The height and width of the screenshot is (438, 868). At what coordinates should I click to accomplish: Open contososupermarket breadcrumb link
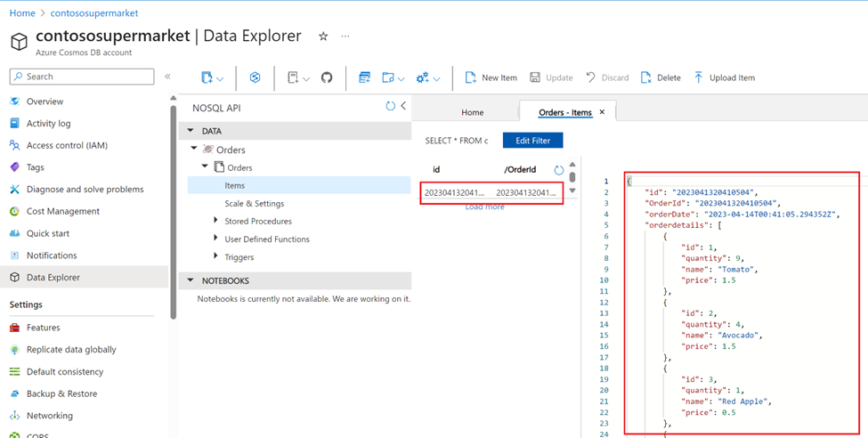tap(94, 12)
